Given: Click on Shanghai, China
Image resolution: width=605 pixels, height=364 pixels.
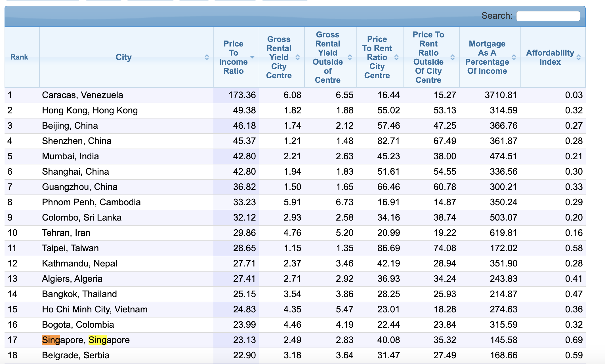Looking at the screenshot, I should tap(75, 172).
